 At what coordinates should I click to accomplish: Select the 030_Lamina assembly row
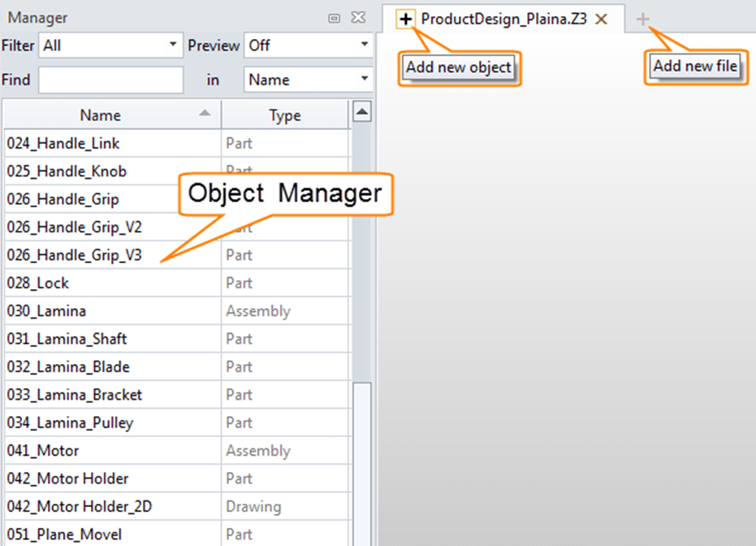[46, 311]
